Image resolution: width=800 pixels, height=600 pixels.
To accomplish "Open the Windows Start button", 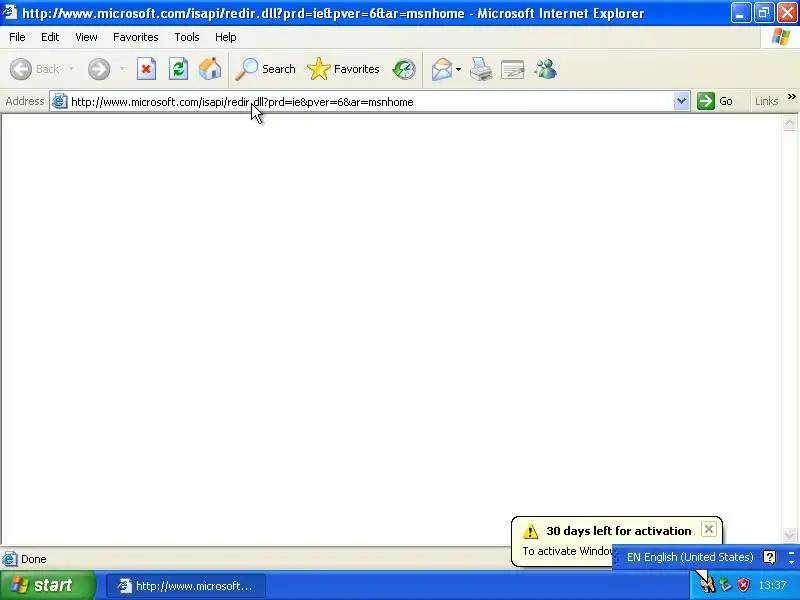I will tap(47, 585).
